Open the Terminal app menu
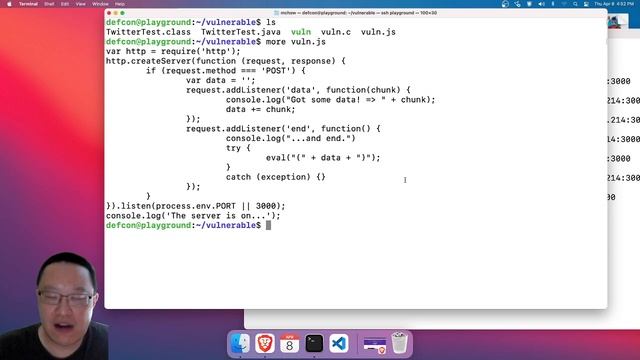This screenshot has height=360, width=640. pyautogui.click(x=28, y=4)
